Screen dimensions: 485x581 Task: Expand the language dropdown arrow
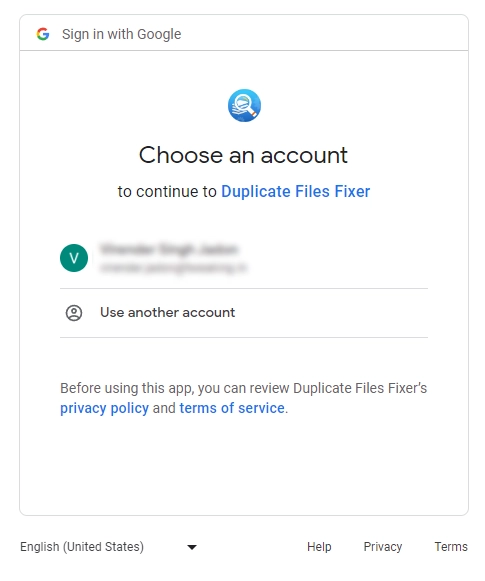click(x=192, y=547)
